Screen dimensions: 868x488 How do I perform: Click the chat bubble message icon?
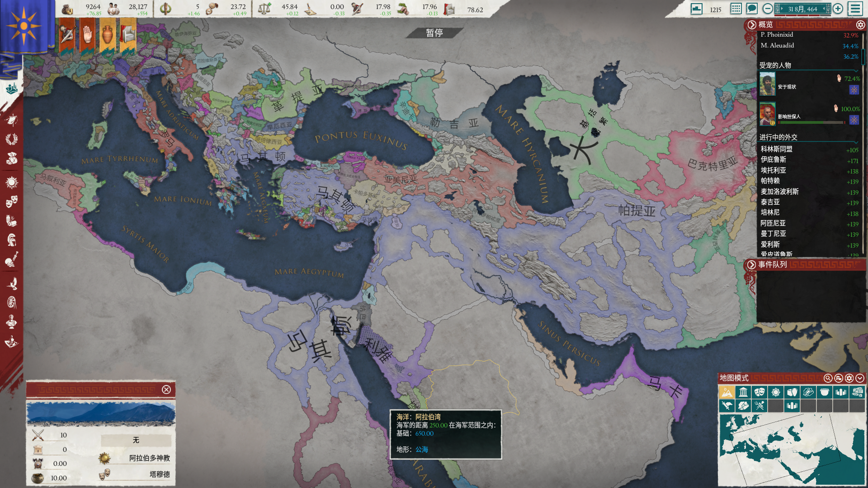[752, 9]
